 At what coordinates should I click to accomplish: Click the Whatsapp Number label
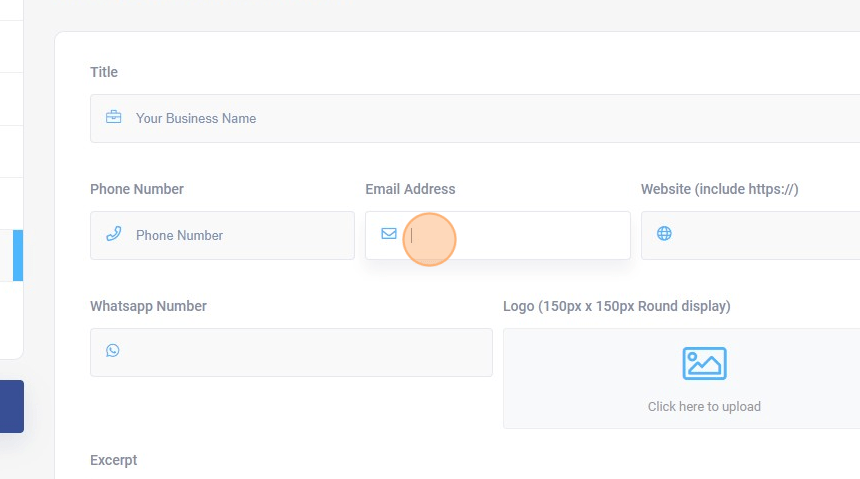click(x=148, y=306)
